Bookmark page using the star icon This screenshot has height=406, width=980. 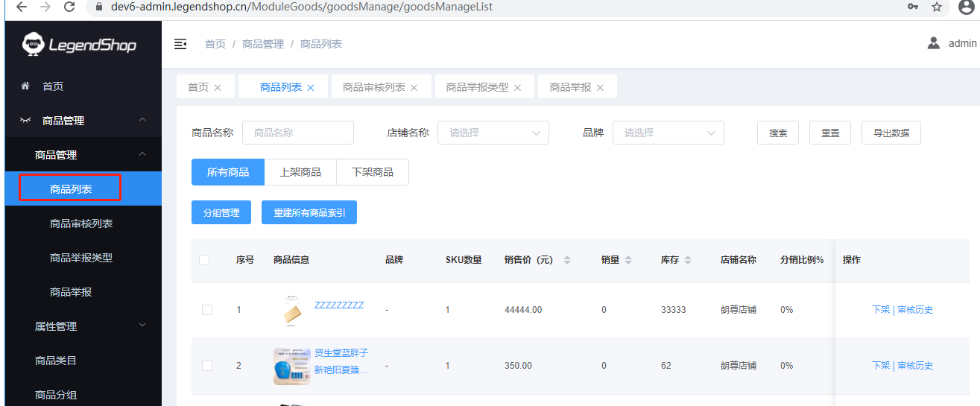[x=937, y=7]
